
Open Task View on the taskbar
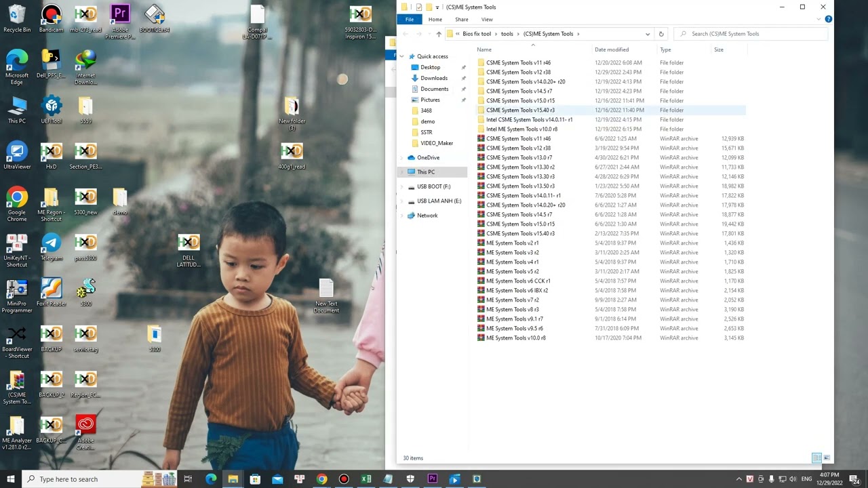pyautogui.click(x=188, y=479)
